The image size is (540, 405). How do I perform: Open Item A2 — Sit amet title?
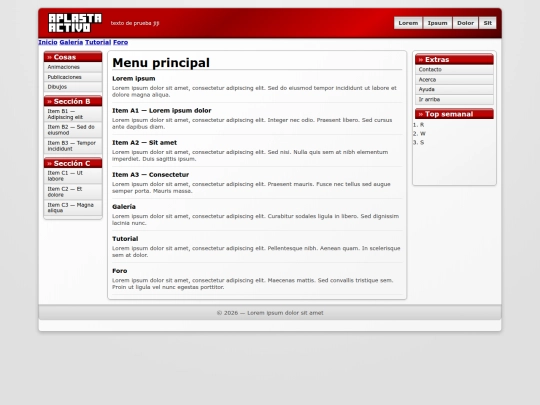tap(145, 143)
